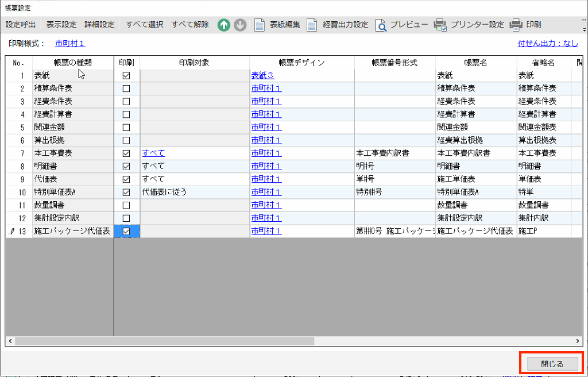Check the 印刷 checkbox for 数量調書

point(126,205)
